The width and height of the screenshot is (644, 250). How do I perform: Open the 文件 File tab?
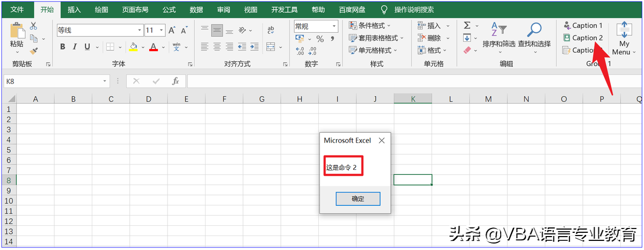pyautogui.click(x=18, y=10)
